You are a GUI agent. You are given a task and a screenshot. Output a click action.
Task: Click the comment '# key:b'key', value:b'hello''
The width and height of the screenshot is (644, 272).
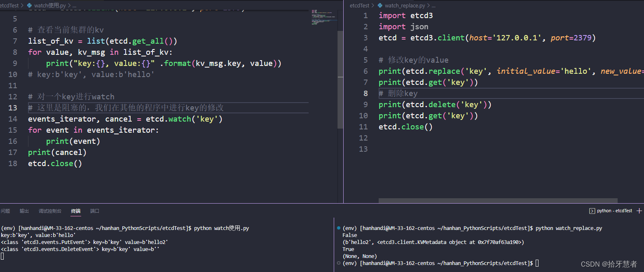(91, 75)
